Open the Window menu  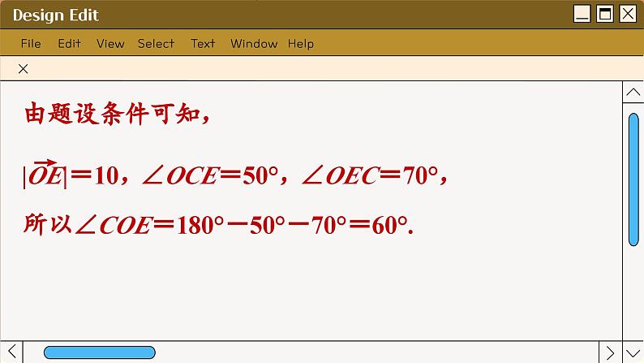(x=254, y=44)
